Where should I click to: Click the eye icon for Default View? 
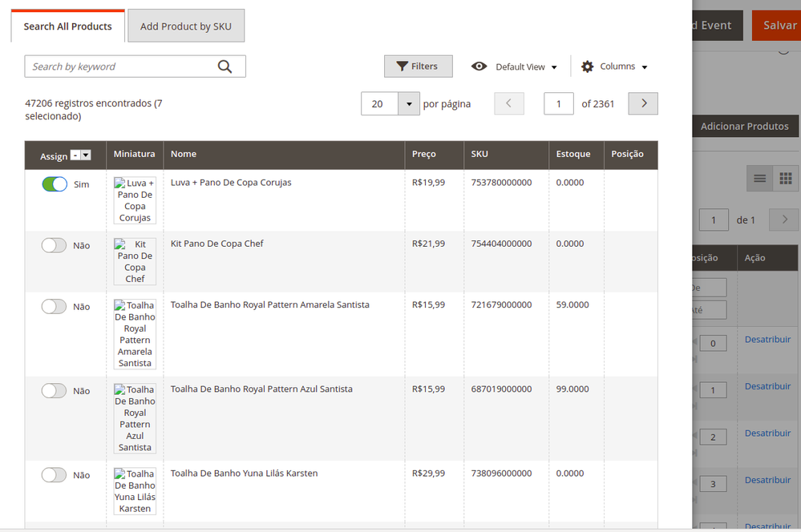tap(479, 66)
